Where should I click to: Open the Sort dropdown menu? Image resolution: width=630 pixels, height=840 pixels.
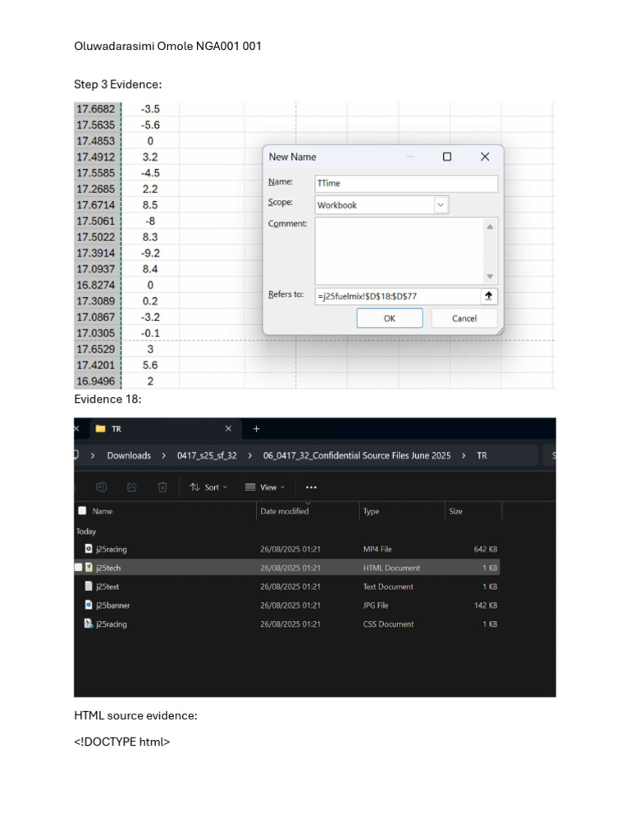tap(208, 487)
